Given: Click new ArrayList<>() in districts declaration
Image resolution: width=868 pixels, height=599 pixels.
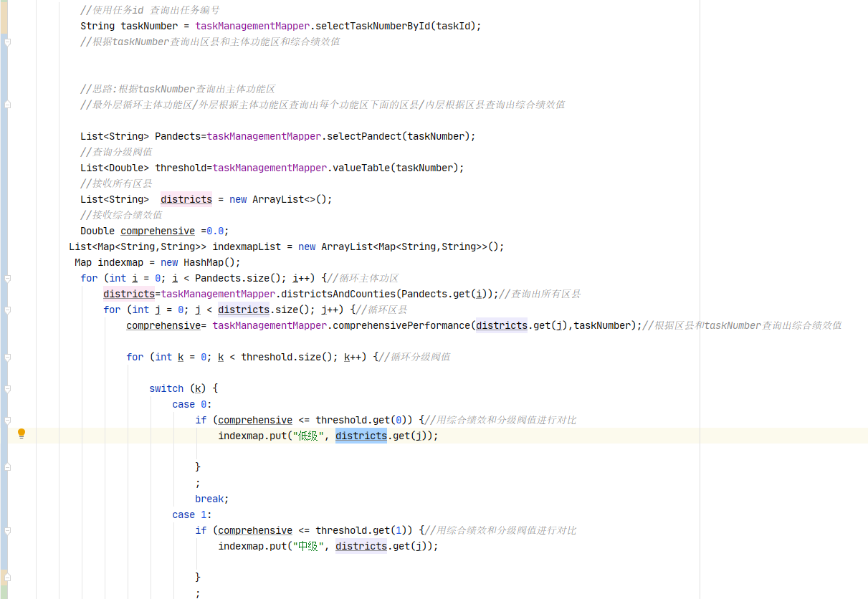Looking at the screenshot, I should tap(278, 199).
